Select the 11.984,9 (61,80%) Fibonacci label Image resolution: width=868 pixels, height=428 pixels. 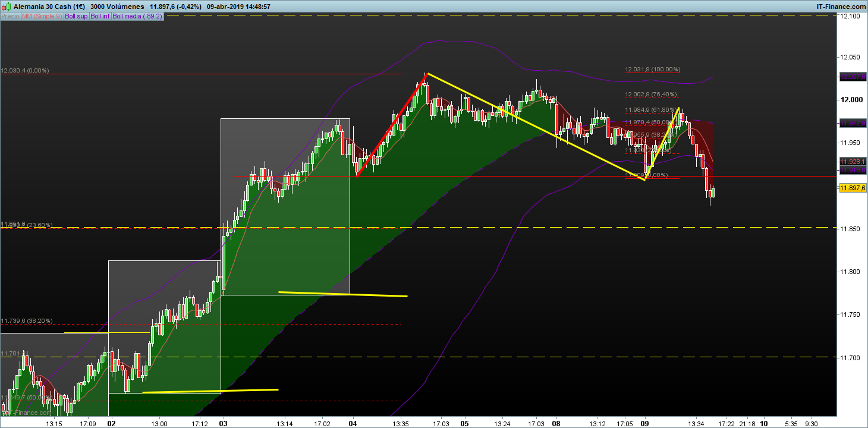pyautogui.click(x=650, y=110)
